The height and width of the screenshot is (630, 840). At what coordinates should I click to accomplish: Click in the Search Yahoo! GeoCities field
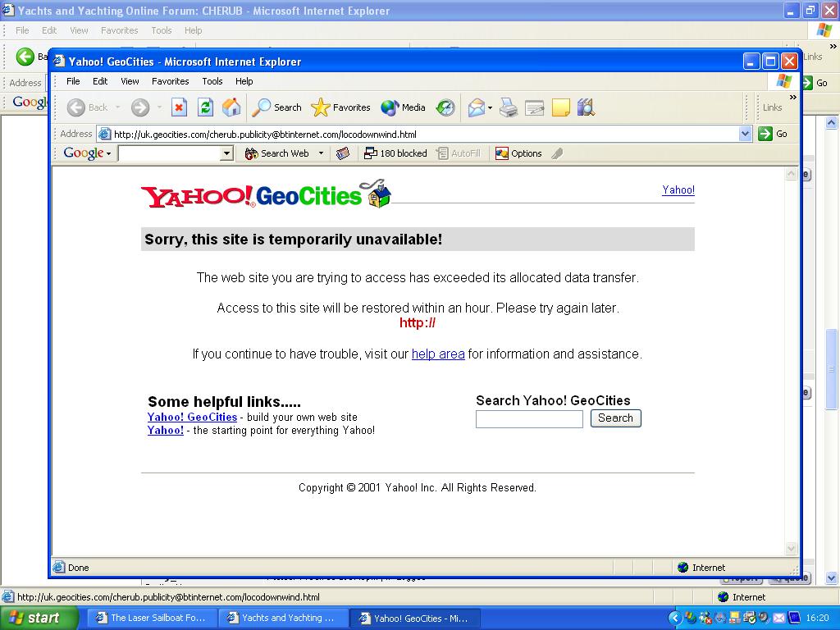tap(529, 419)
